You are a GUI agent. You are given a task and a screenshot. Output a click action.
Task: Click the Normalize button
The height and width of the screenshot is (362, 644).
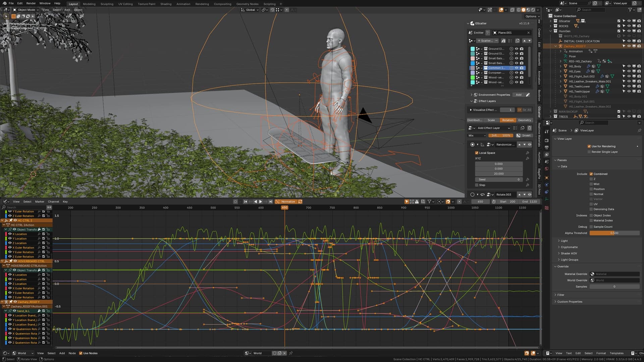pyautogui.click(x=286, y=201)
